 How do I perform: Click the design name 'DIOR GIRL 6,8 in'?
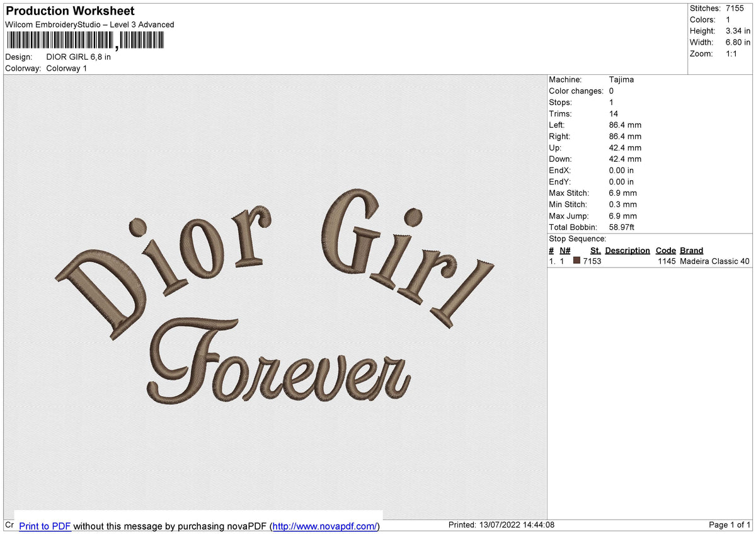pyautogui.click(x=79, y=57)
